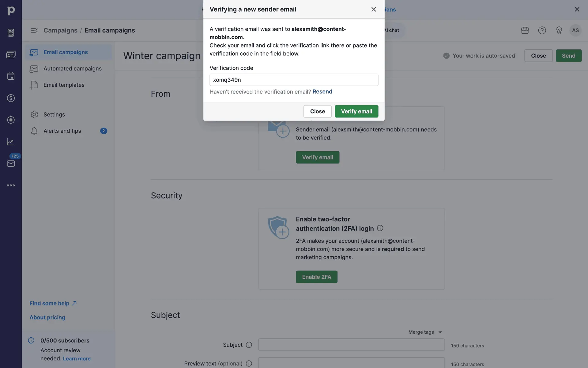Open Email templates in sidebar
This screenshot has height=368, width=588.
pyautogui.click(x=64, y=85)
